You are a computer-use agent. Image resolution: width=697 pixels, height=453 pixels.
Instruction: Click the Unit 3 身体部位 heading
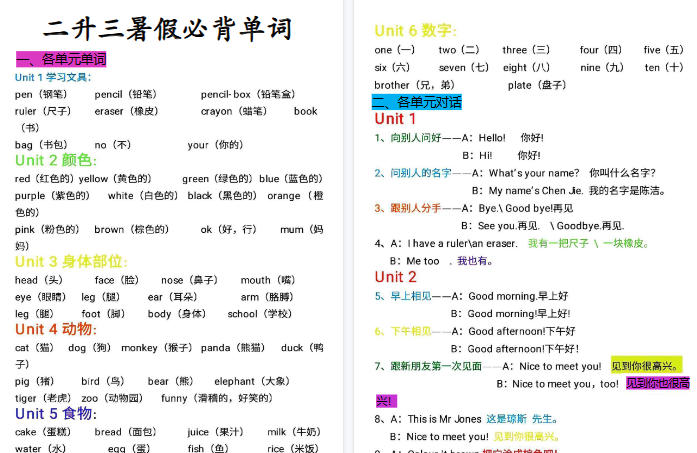(x=69, y=262)
